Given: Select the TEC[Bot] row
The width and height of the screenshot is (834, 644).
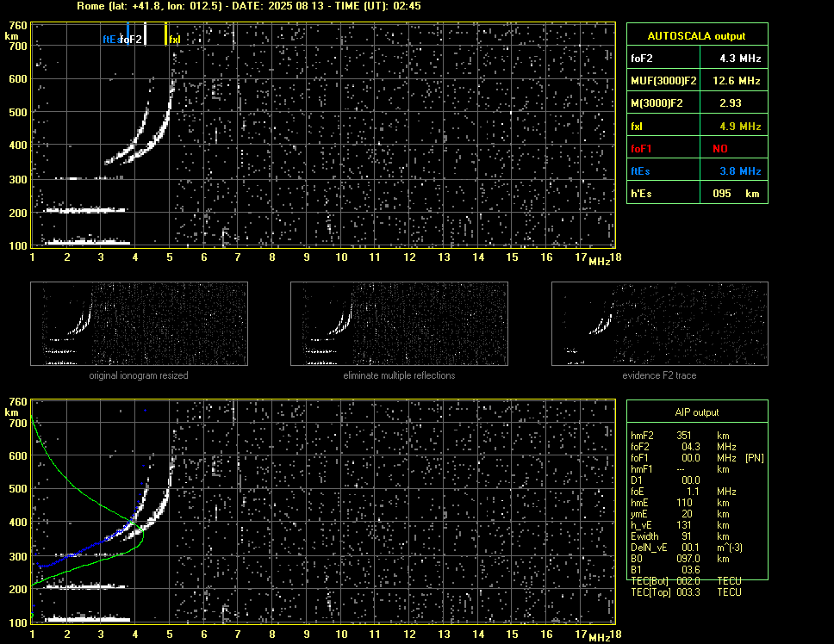Looking at the screenshot, I should [x=686, y=581].
